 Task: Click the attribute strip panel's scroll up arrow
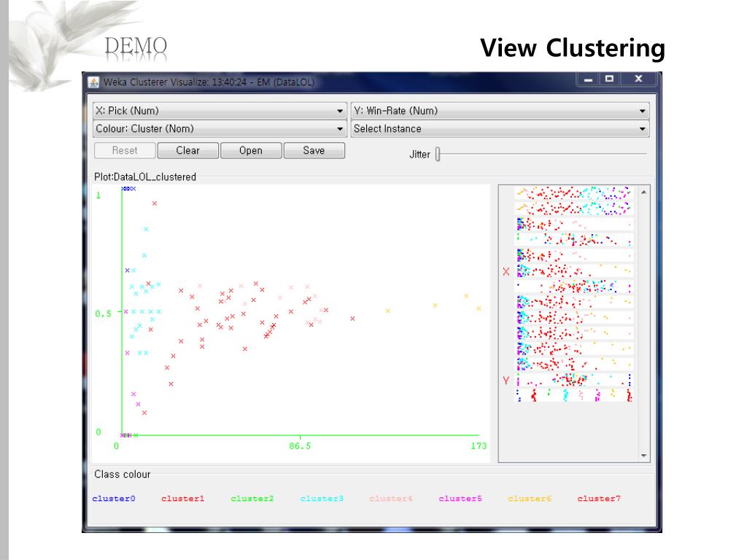(x=643, y=192)
